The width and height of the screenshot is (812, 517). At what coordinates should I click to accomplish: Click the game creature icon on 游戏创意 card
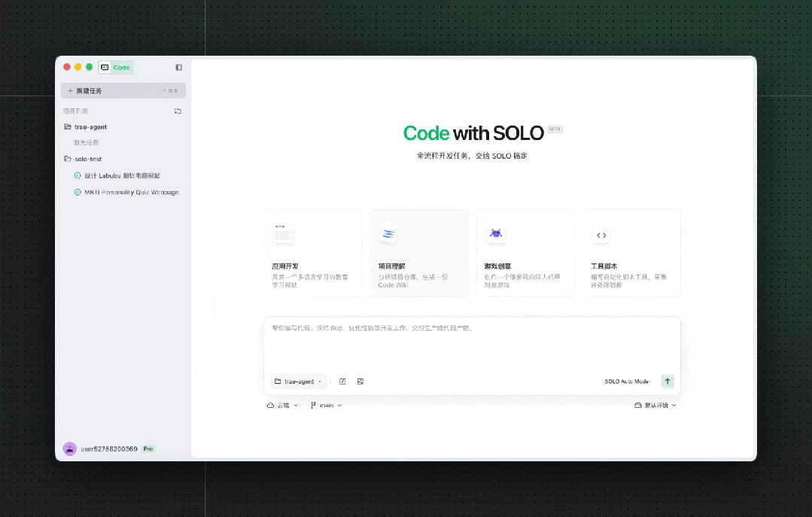(496, 233)
